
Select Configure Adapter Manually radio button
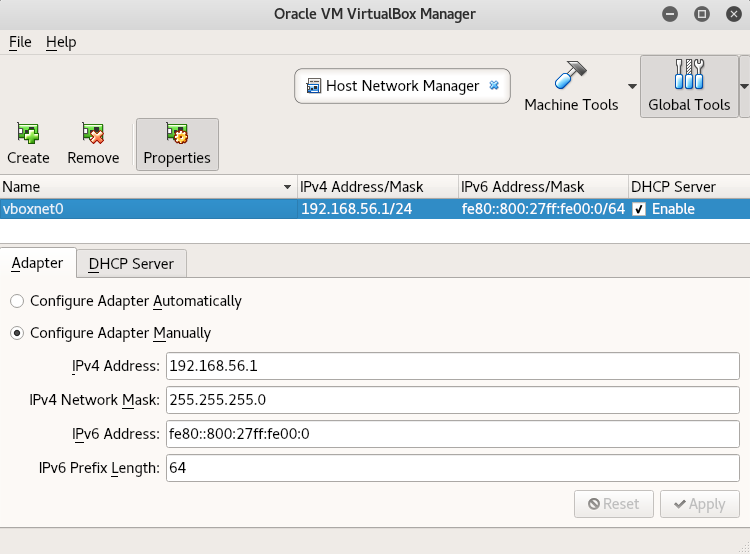(17, 333)
